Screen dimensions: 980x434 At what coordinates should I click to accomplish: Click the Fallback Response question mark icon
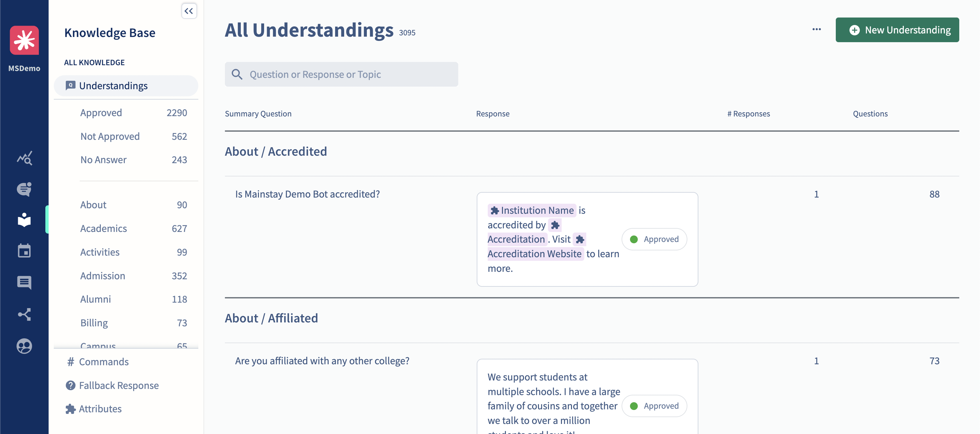tap(70, 385)
